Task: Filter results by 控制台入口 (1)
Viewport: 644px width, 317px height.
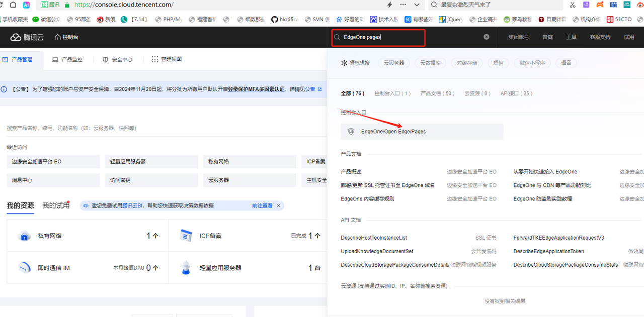Action: [x=392, y=93]
